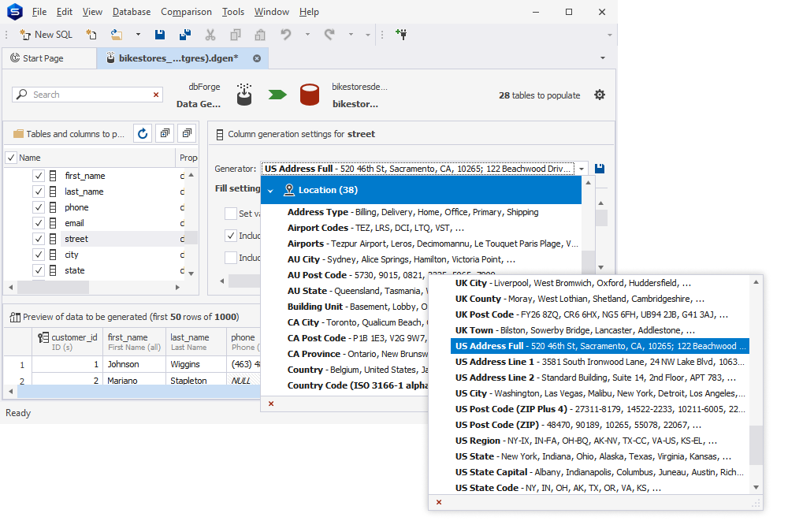Click the Save All toolbar icon
This screenshot has height=532, width=788.
[185, 35]
